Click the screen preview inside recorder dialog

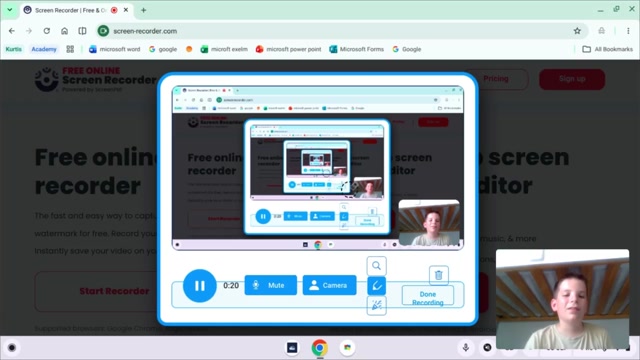coord(318,168)
